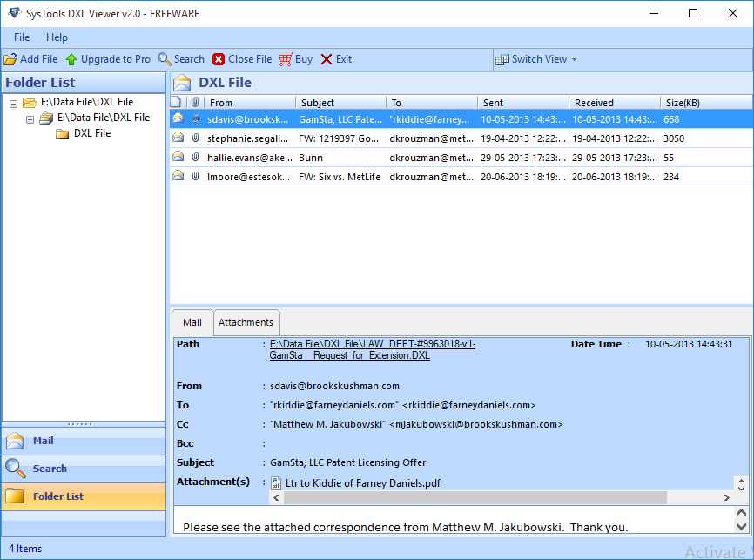Viewport: 754px width, 560px height.
Task: Select the 'GamSta, LLC Pate...' subject cell
Action: coord(340,119)
